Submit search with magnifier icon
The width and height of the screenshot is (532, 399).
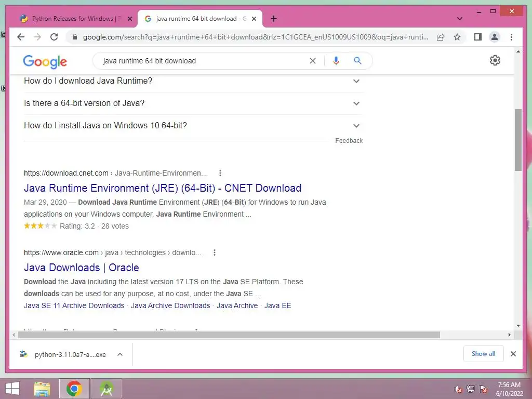click(357, 61)
